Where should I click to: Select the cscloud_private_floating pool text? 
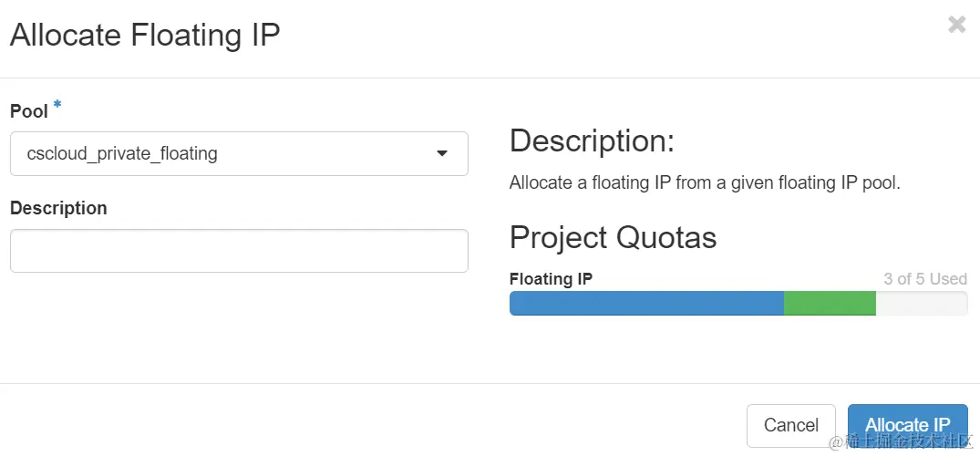[122, 153]
